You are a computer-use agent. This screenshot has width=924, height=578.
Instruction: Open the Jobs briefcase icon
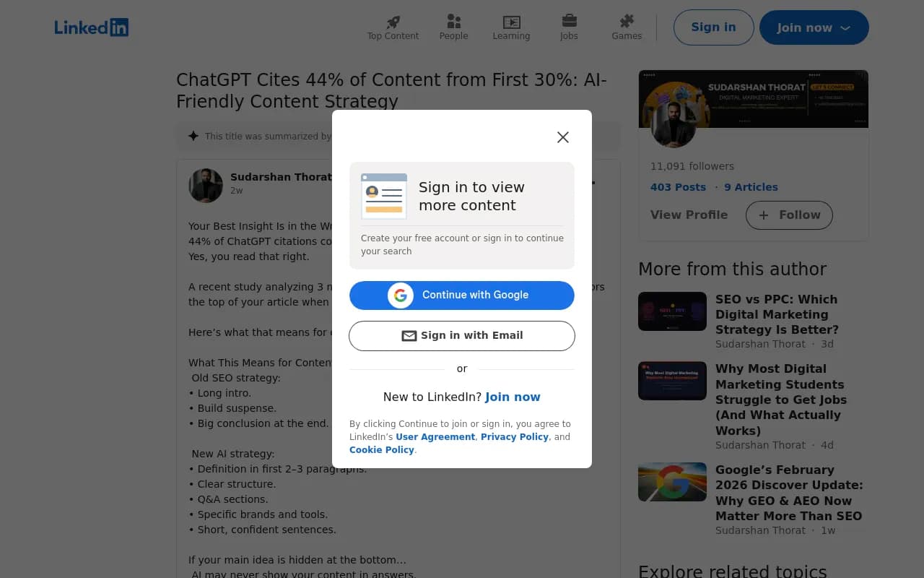pos(569,21)
